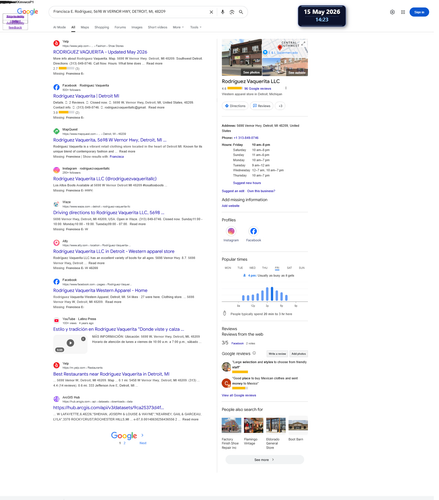Viewport: 439px width, 500px height.
Task: Expand the map with the corner arrow icon
Action: point(304,43)
